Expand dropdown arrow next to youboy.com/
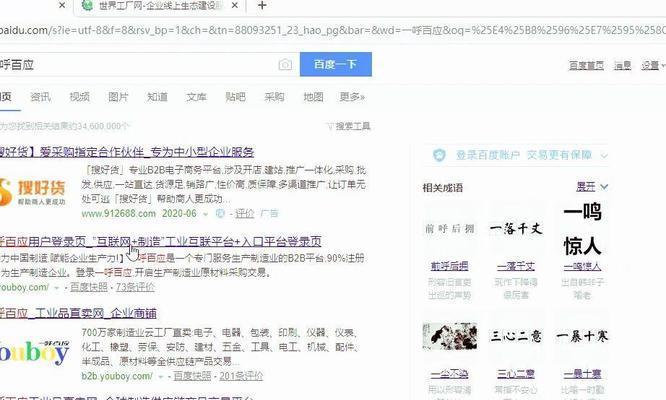 [x=57, y=288]
